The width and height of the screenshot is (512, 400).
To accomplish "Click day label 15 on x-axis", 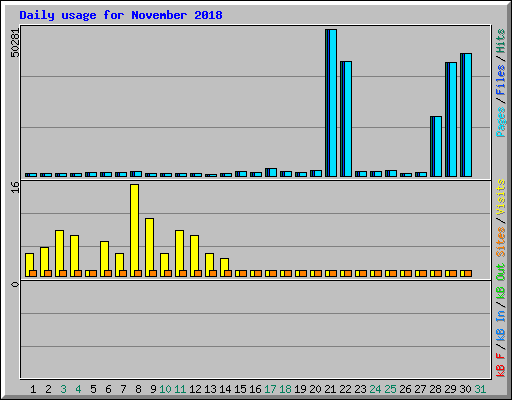I will point(240,389).
